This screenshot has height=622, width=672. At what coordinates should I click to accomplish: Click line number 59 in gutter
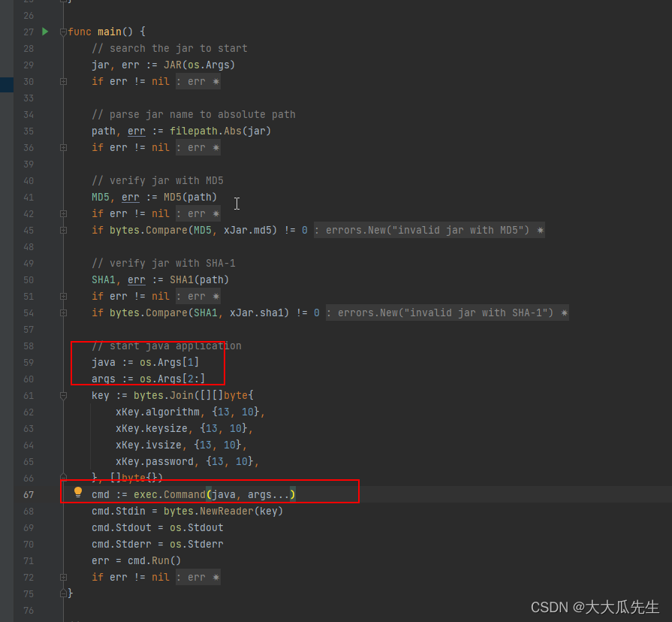click(29, 363)
